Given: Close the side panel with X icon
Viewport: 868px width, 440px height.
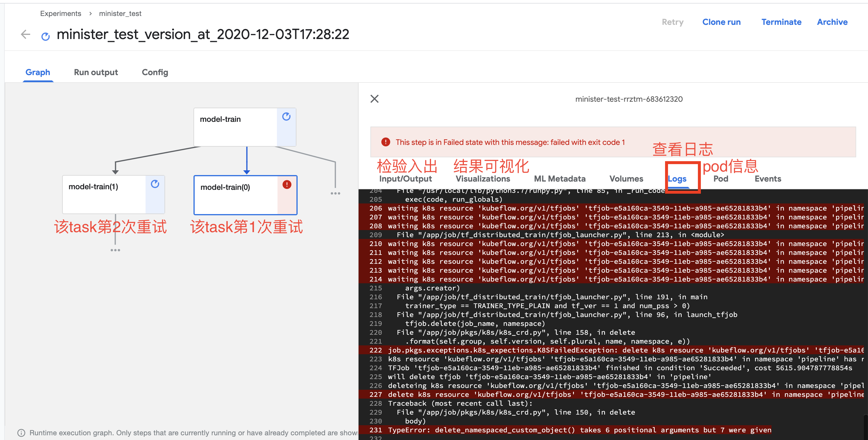Looking at the screenshot, I should click(374, 99).
